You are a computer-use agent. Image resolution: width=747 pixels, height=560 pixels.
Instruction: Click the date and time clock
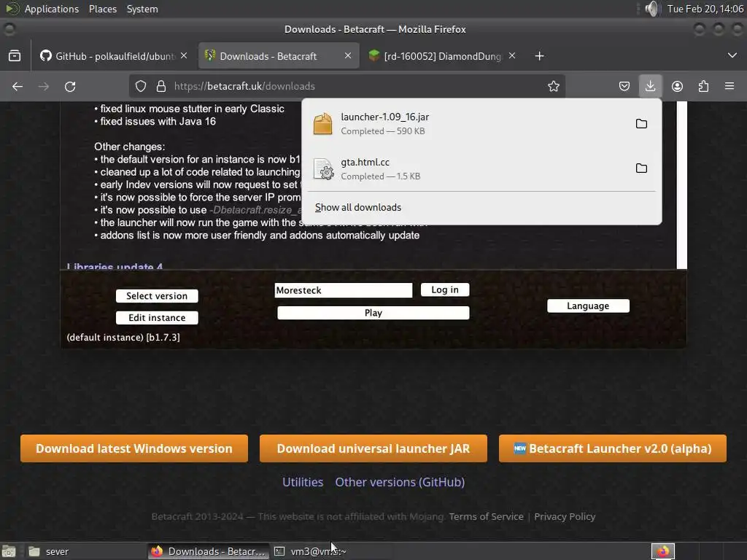tap(705, 9)
